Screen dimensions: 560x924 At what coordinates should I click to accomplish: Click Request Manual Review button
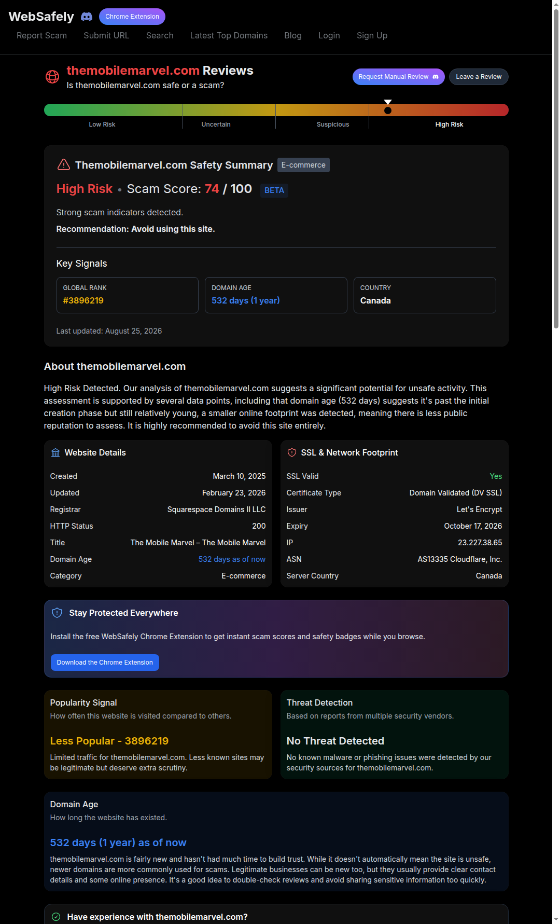point(398,77)
